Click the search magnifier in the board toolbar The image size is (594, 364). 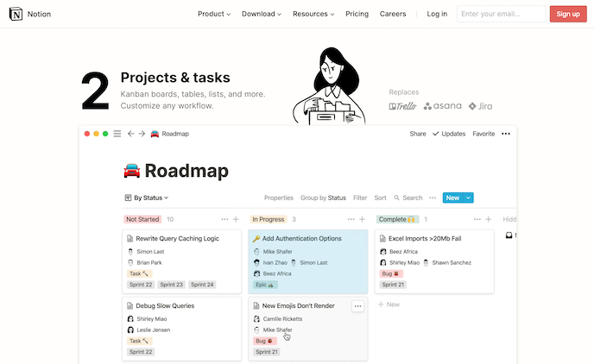coord(397,198)
